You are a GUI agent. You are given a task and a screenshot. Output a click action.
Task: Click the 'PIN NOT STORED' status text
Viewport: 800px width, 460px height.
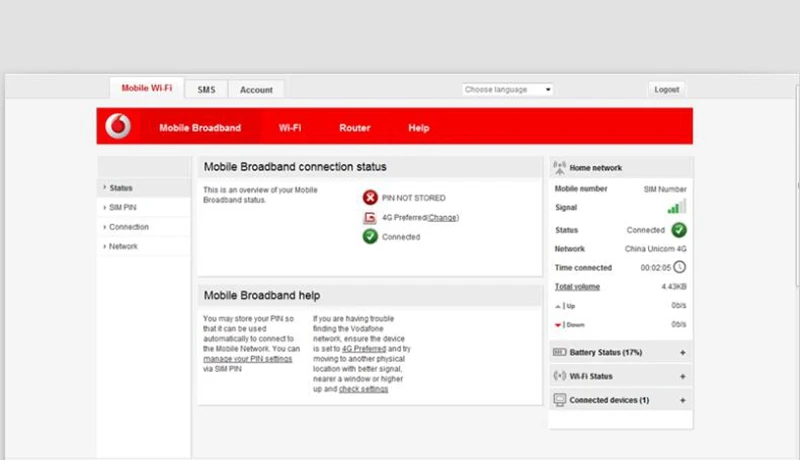[x=414, y=198]
